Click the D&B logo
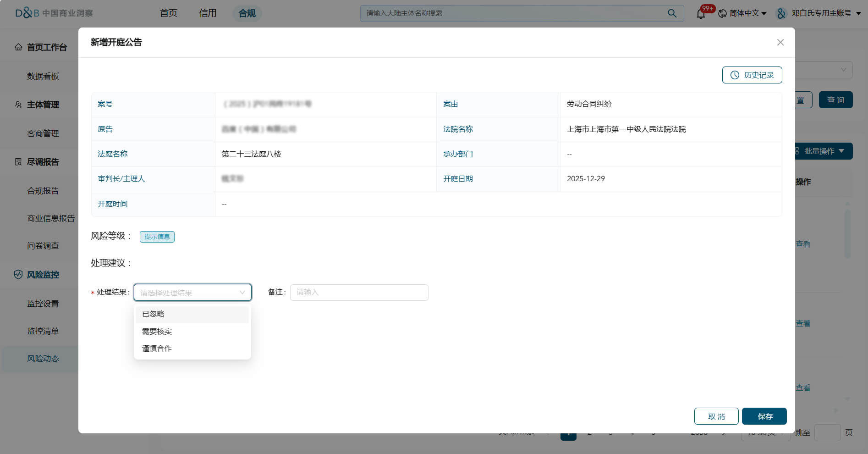Image resolution: width=868 pixels, height=454 pixels. click(x=27, y=13)
